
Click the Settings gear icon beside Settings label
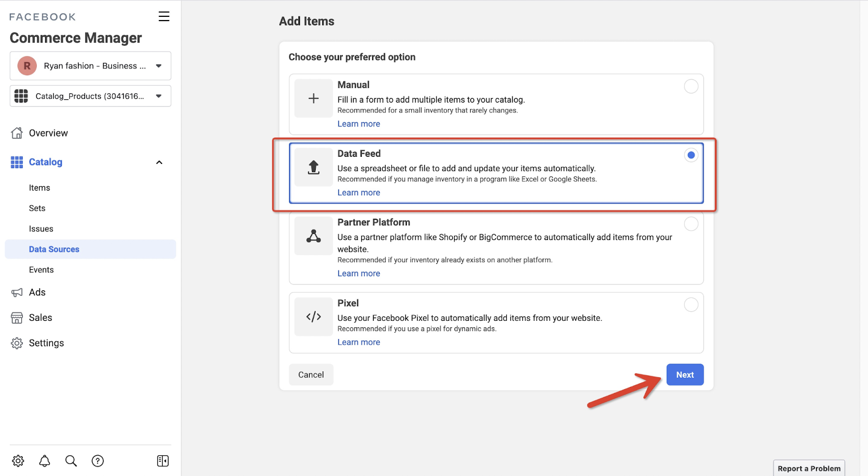tap(17, 343)
